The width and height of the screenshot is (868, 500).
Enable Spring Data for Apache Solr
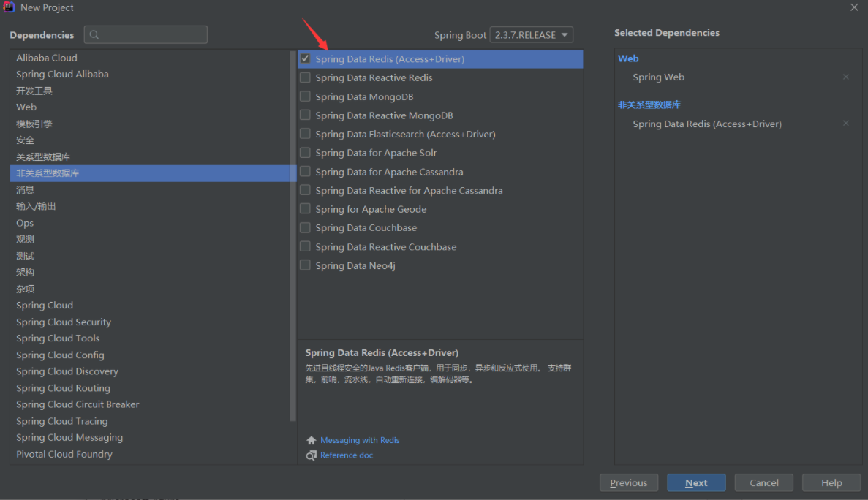(305, 153)
